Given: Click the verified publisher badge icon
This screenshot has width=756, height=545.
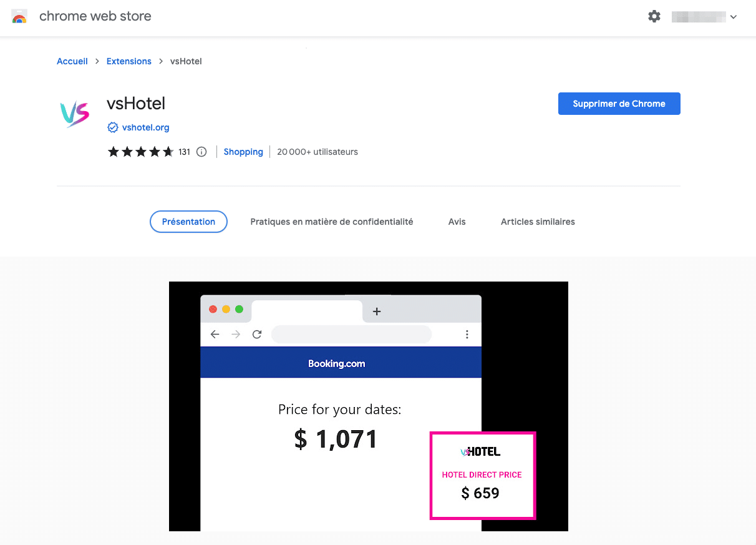Looking at the screenshot, I should [x=113, y=127].
